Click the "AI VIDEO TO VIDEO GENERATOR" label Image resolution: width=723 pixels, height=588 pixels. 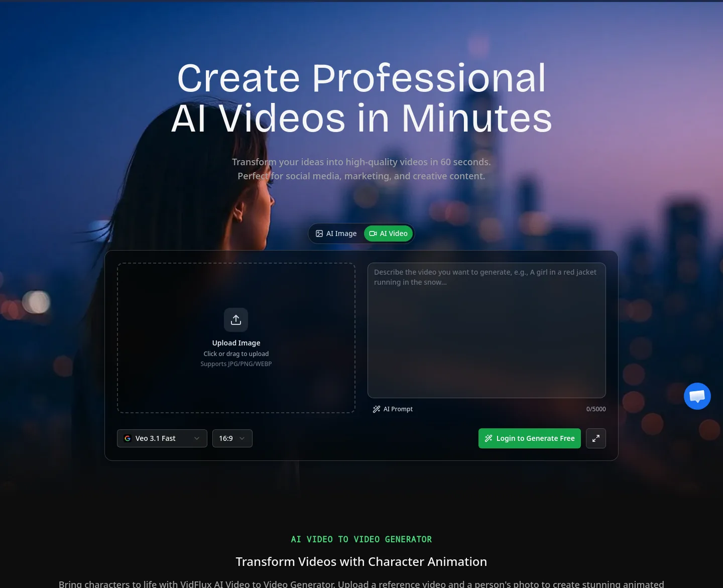[x=361, y=539]
